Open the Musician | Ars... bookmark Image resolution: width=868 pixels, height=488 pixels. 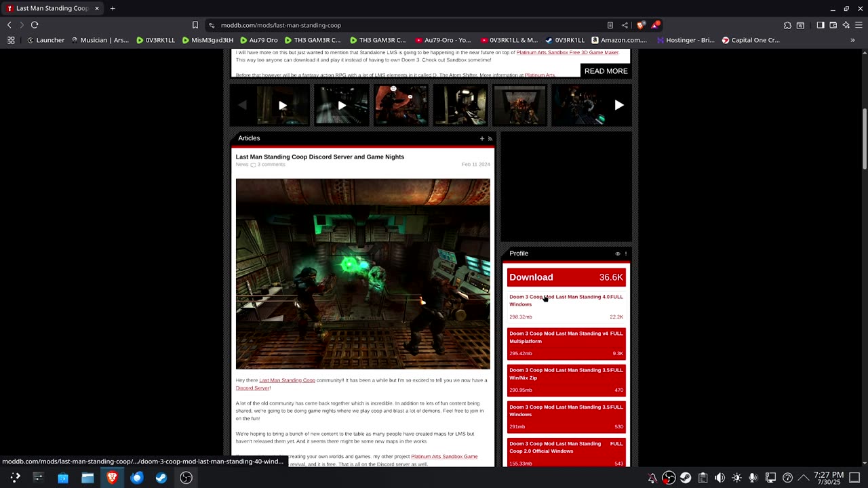pos(100,40)
